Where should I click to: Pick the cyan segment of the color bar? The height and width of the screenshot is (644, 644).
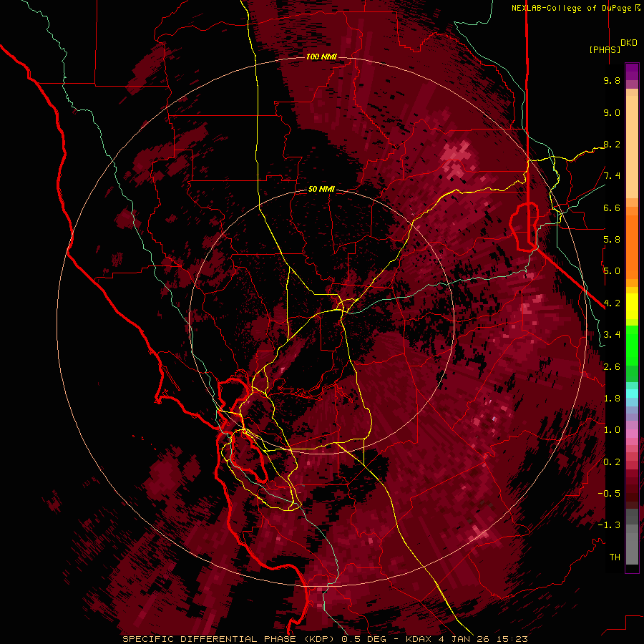tap(632, 393)
